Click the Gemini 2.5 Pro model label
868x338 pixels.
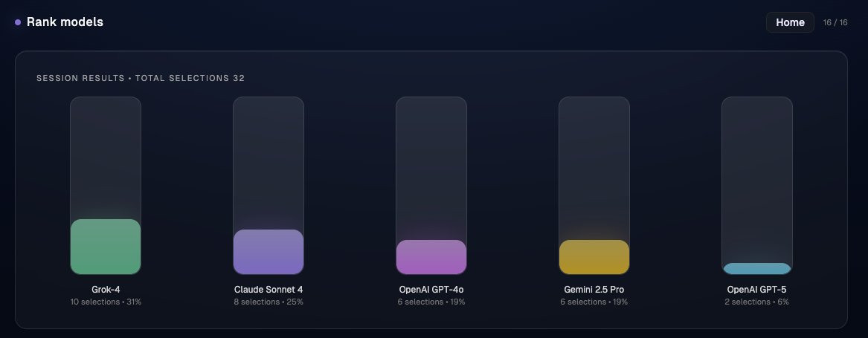[594, 289]
